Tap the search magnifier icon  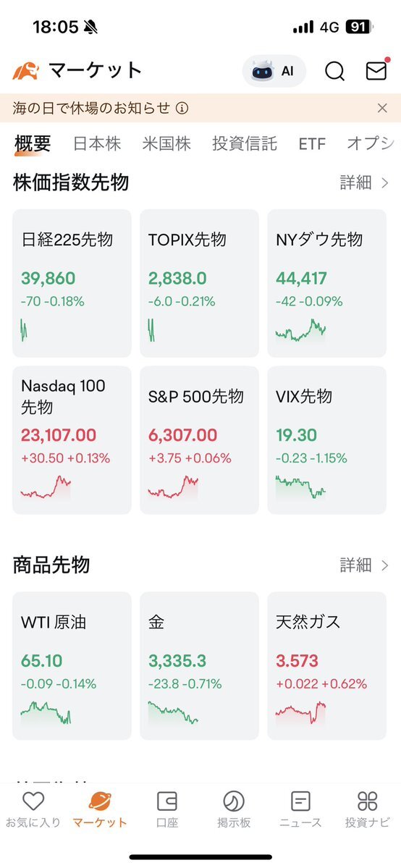click(334, 71)
